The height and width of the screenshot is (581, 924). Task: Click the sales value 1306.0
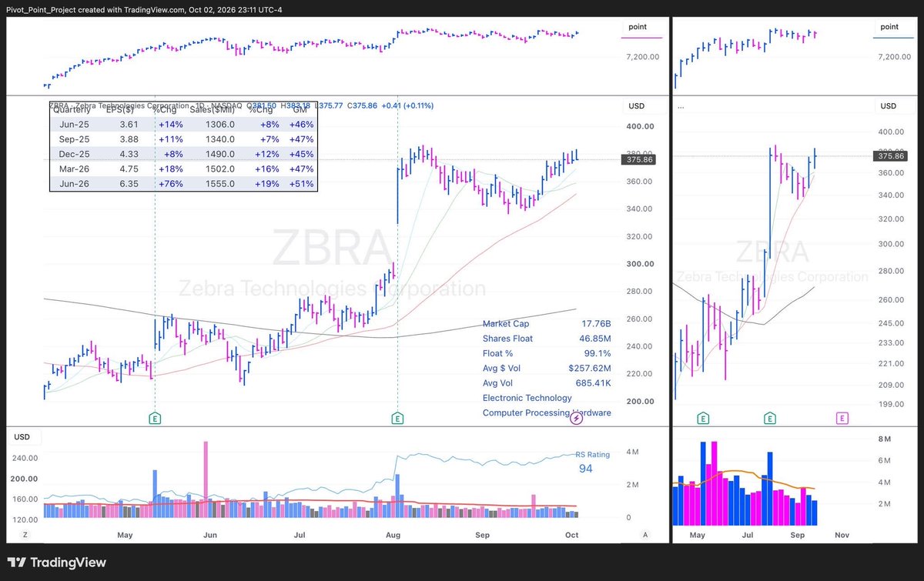point(219,124)
